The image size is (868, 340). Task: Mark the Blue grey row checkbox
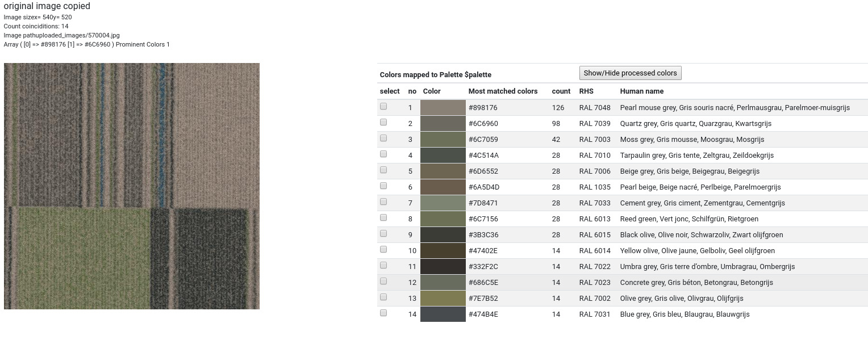[x=383, y=313]
